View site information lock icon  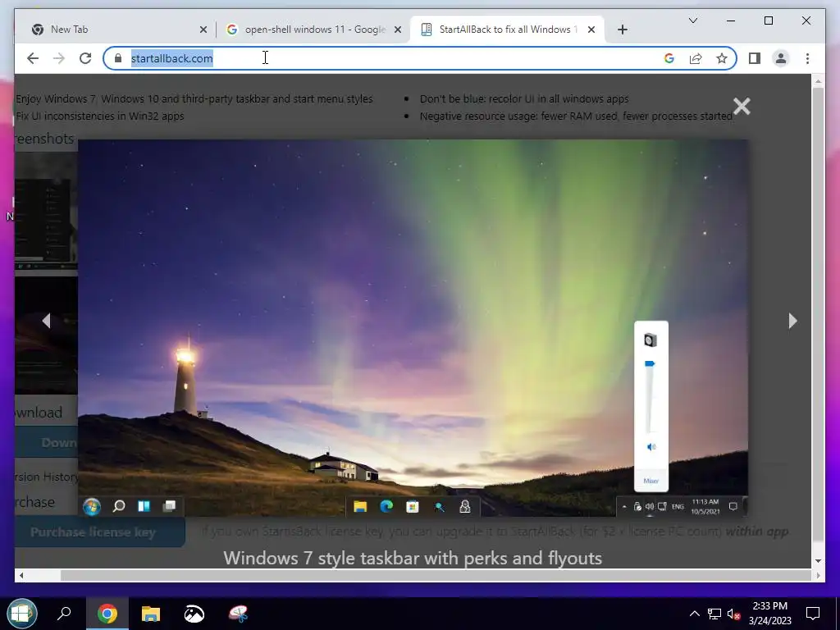[x=118, y=58]
